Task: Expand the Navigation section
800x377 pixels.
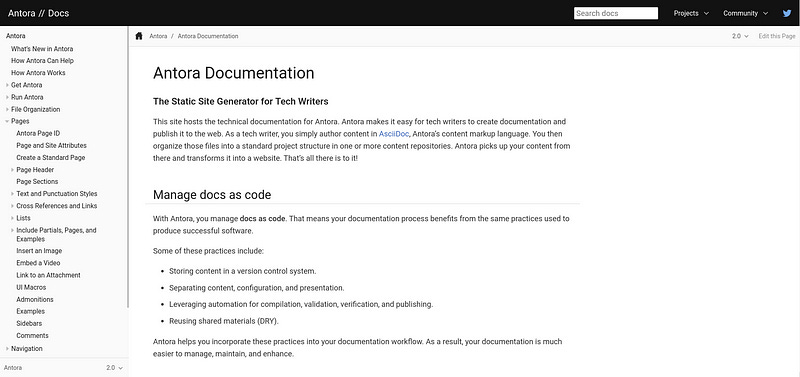Action: coord(7,349)
